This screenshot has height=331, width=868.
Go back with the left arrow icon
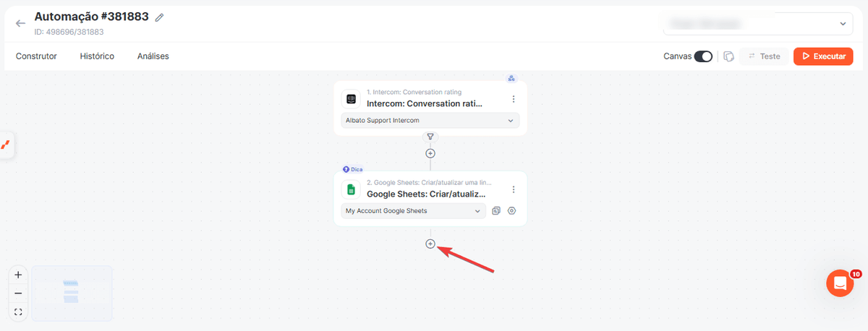pos(20,23)
